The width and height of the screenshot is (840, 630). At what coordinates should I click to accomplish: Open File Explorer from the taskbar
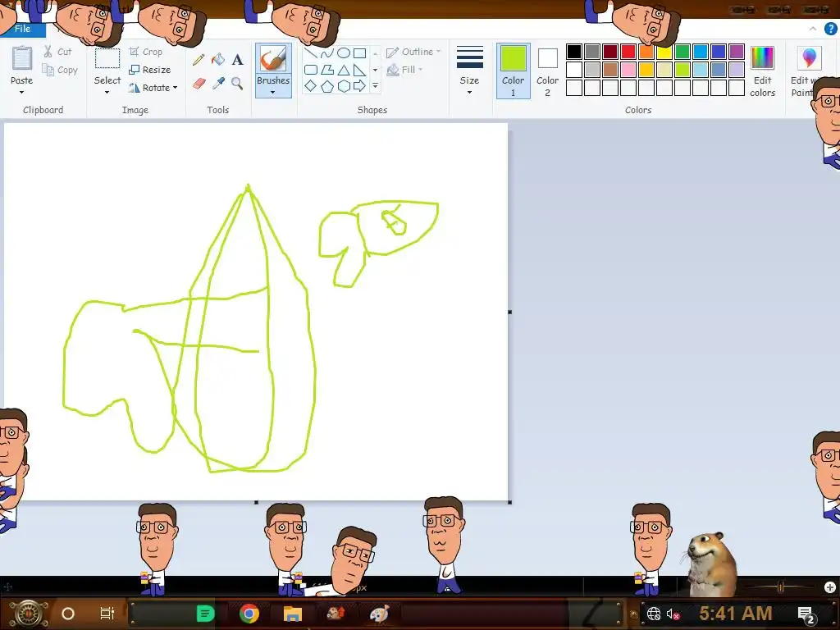pos(293,614)
